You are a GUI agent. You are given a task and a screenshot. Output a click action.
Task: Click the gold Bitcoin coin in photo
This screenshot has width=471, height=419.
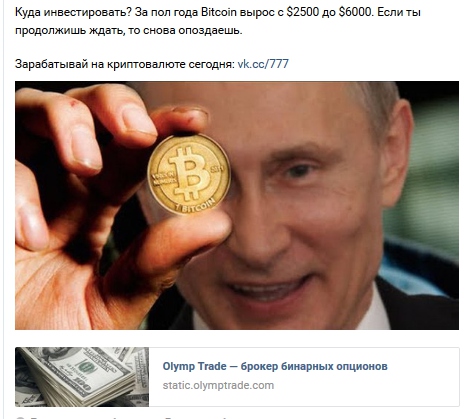(x=189, y=174)
